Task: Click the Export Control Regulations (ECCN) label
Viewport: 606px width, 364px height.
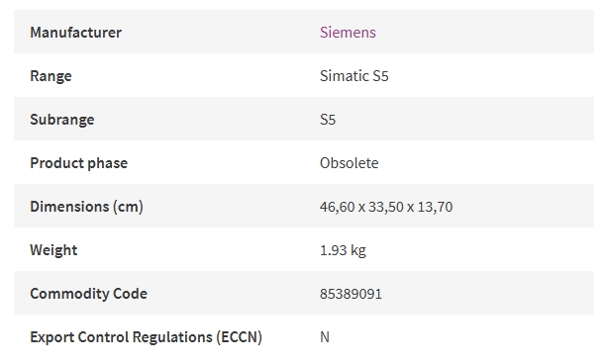Action: coord(147,337)
